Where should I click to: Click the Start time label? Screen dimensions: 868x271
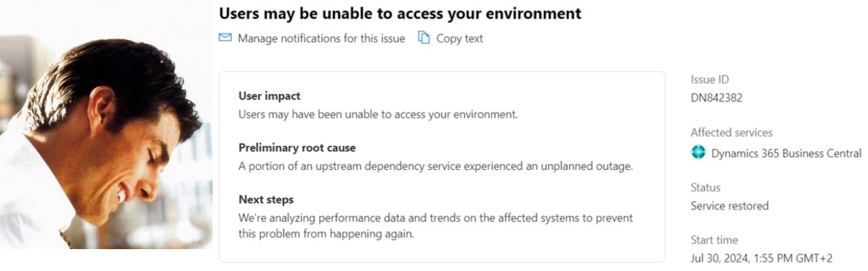pos(714,240)
